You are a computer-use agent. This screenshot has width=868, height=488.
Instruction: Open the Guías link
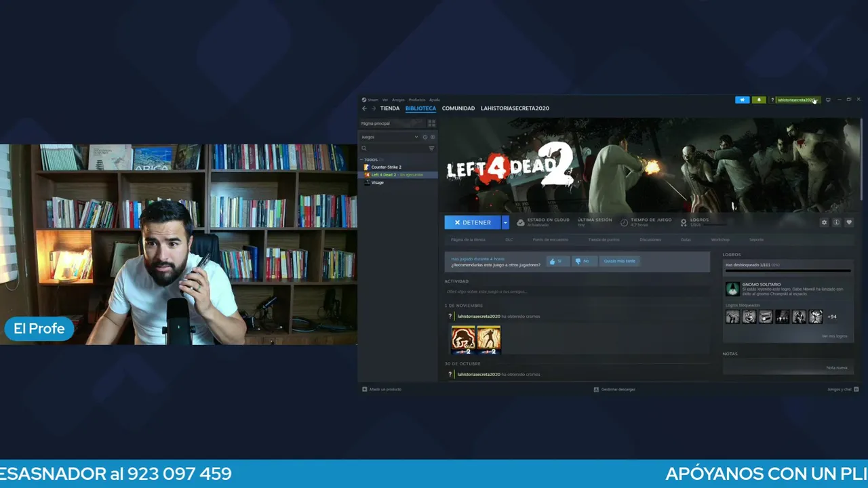click(686, 240)
